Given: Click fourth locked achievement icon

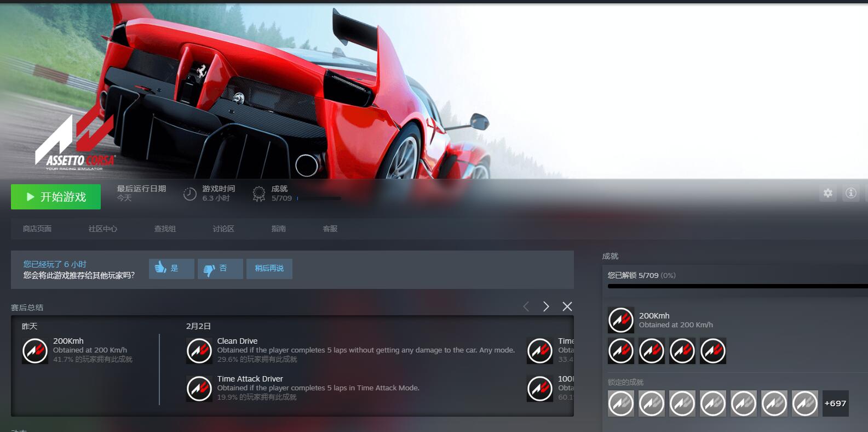Looking at the screenshot, I should (713, 403).
